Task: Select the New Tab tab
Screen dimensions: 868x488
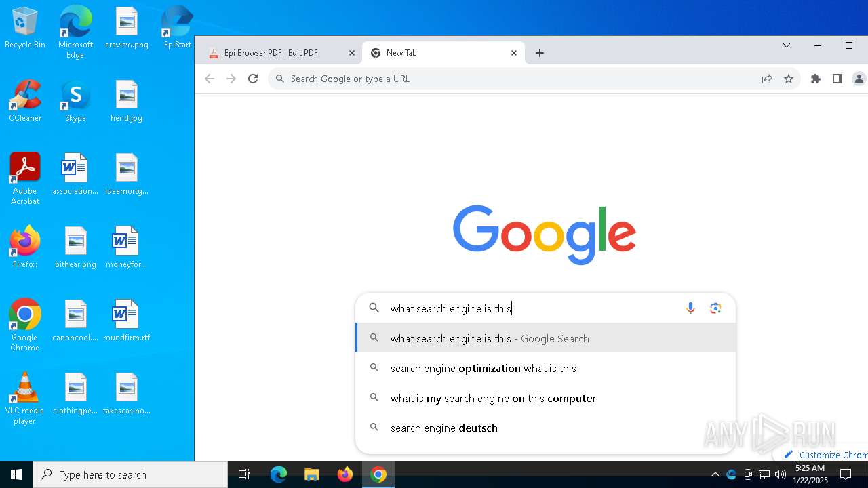Action: point(444,53)
